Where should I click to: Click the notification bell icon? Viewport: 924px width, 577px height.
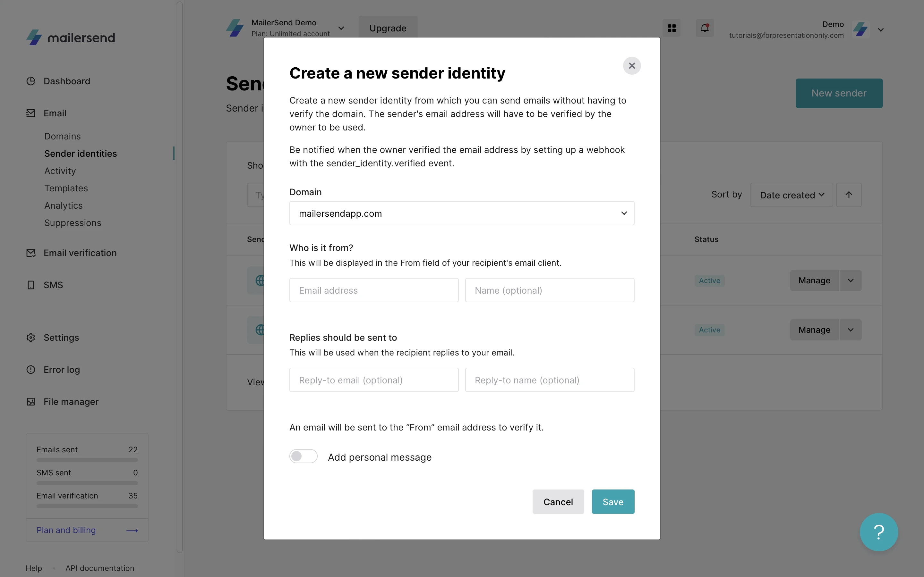pos(705,28)
